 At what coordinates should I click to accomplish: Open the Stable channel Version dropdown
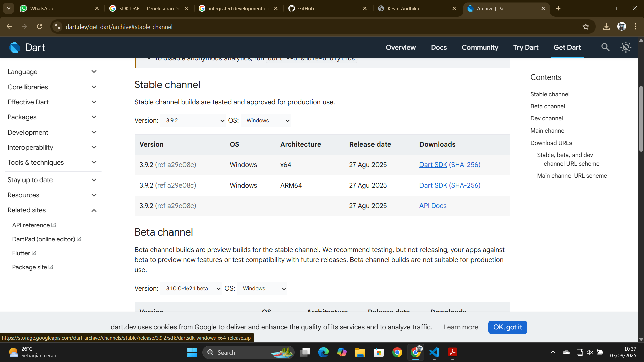tap(193, 121)
